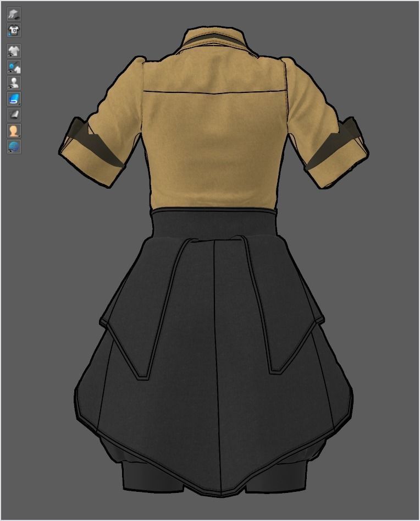Image resolution: width=420 pixels, height=521 pixels.
Task: Toggle the garment with blue pin eye icon
Action: (x=14, y=67)
